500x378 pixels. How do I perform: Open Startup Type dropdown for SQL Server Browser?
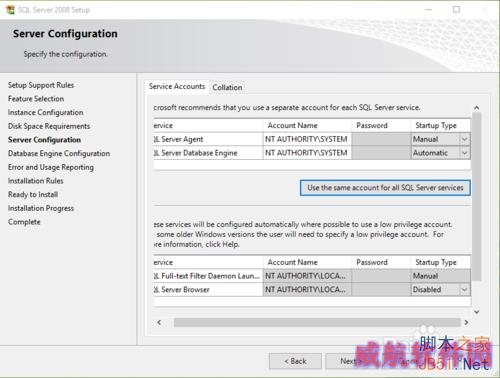pyautogui.click(x=465, y=289)
